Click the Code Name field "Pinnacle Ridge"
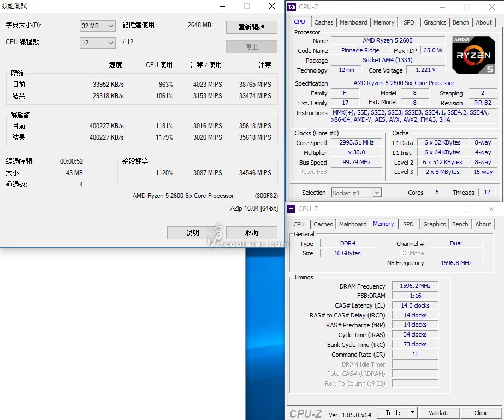The width and height of the screenshot is (504, 420). point(360,50)
